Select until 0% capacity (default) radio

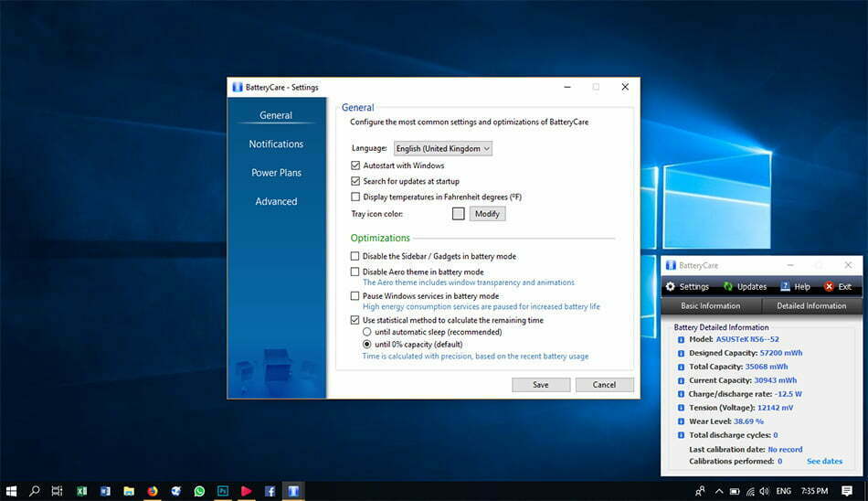[367, 344]
